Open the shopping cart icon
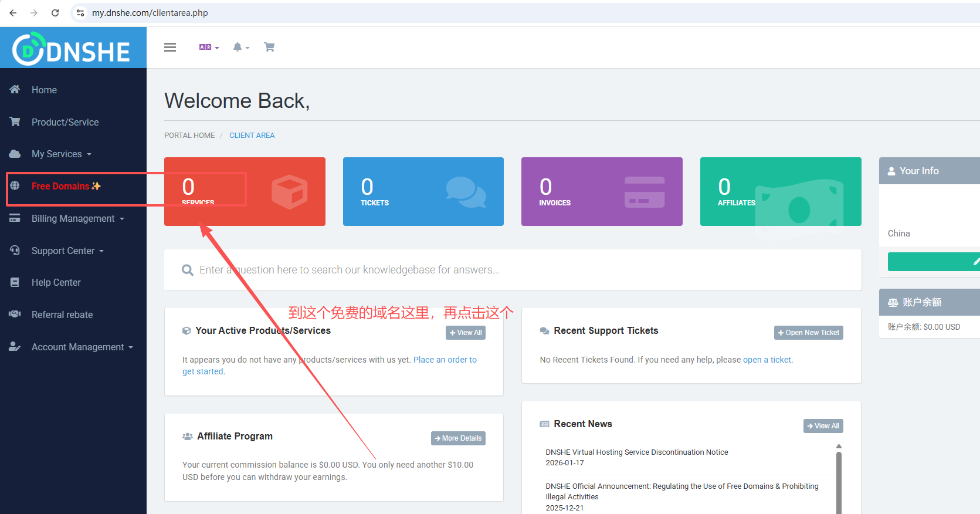Screen dimensions: 980x514 269,48
